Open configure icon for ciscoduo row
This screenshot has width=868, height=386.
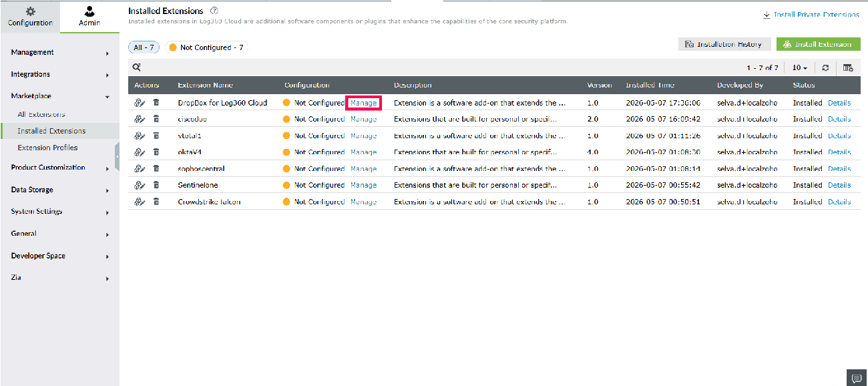tap(140, 119)
